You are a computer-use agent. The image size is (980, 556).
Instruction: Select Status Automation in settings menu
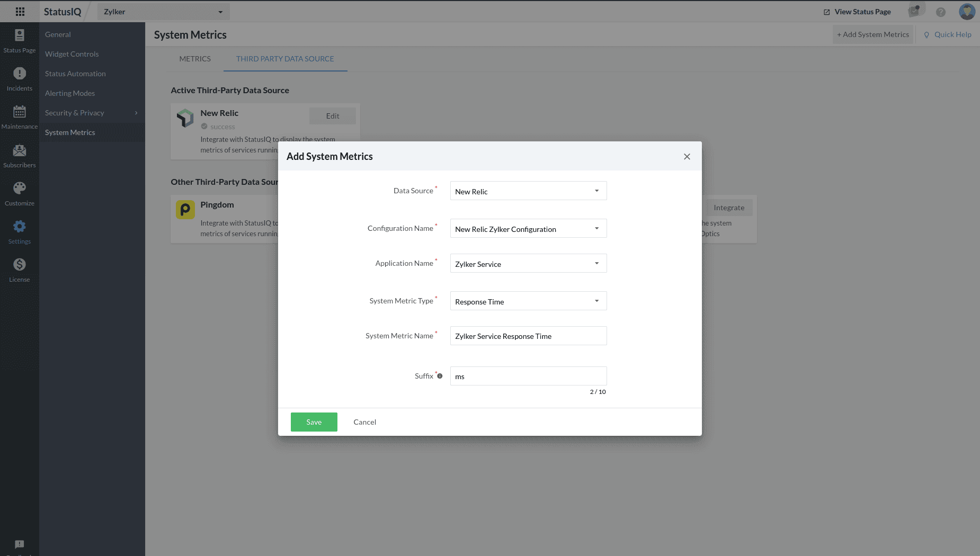pyautogui.click(x=75, y=74)
